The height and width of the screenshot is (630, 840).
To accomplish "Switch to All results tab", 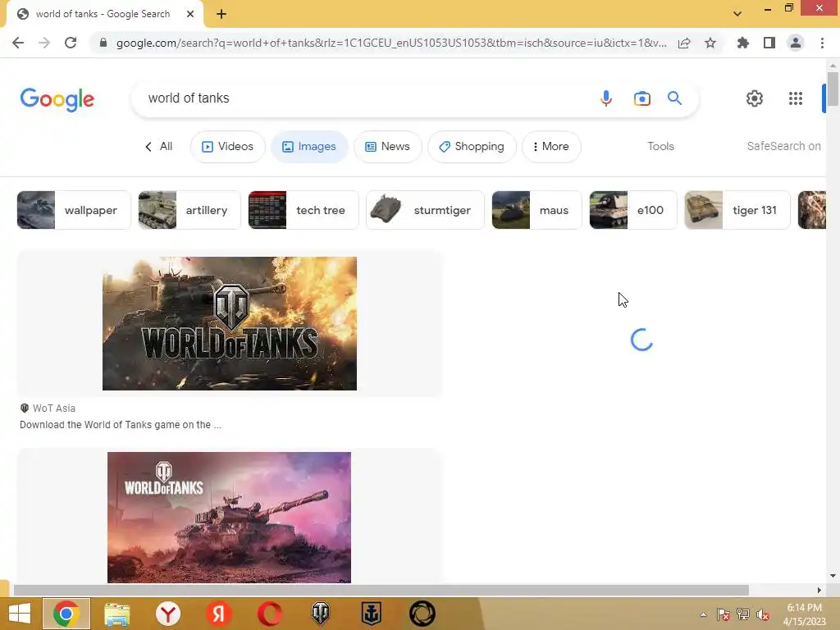I will click(159, 146).
